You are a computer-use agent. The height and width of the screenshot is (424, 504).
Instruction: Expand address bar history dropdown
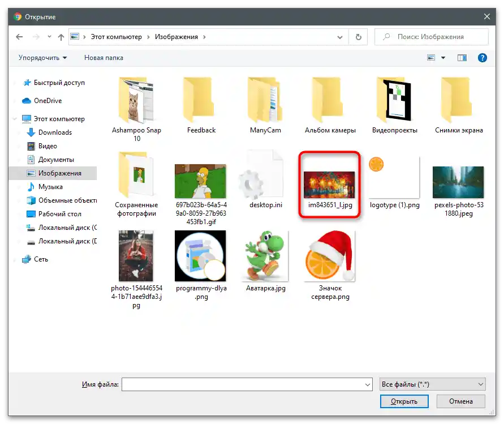click(x=340, y=37)
